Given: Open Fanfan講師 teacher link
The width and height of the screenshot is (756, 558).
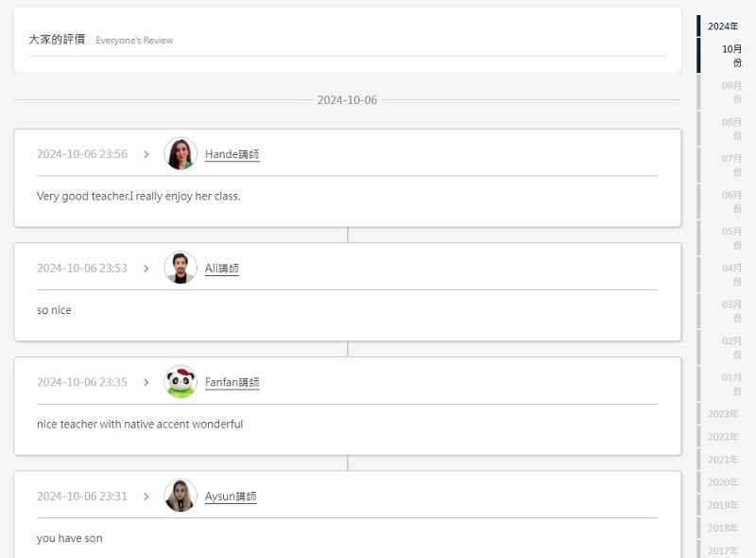Looking at the screenshot, I should [232, 382].
